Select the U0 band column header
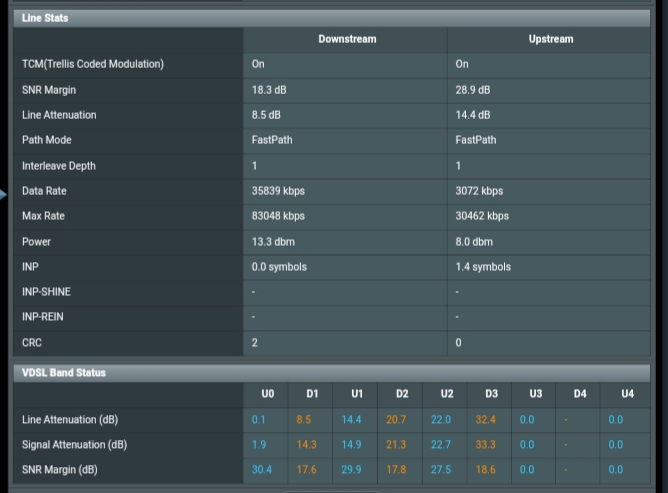668x493 pixels. pyautogui.click(x=268, y=394)
